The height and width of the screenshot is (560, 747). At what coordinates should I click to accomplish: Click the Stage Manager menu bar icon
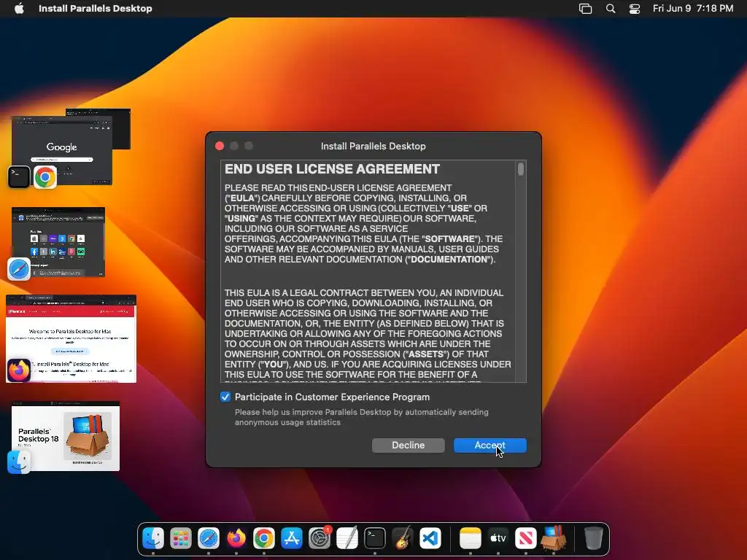click(x=586, y=9)
